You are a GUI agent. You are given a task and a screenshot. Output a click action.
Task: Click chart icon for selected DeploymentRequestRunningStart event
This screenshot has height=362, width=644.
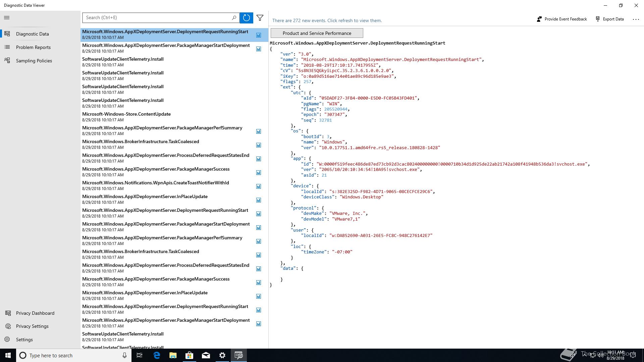(x=259, y=35)
